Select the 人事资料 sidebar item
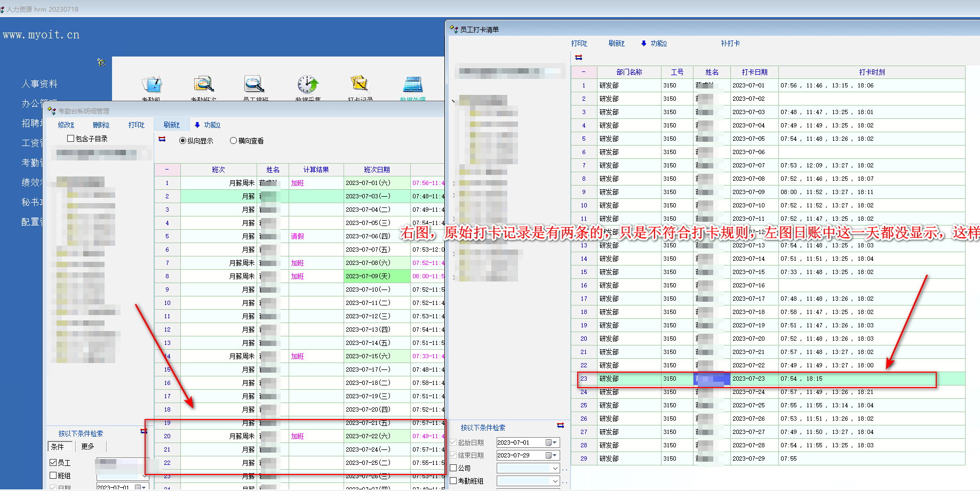The width and height of the screenshot is (980, 491). tap(39, 84)
